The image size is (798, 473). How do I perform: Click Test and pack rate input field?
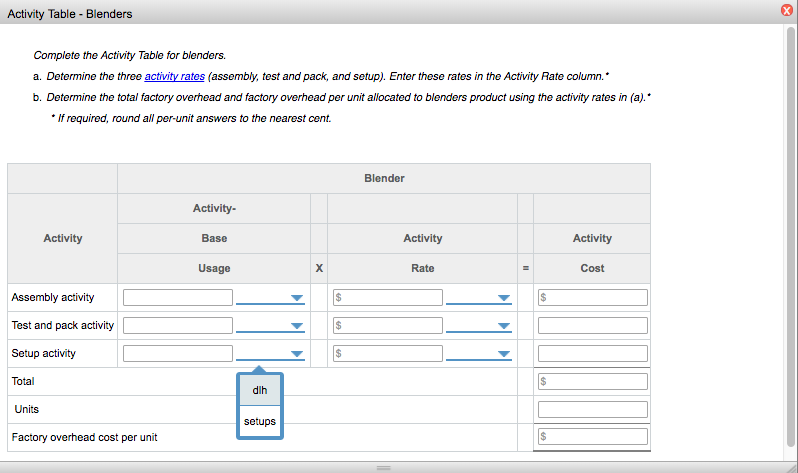(x=388, y=325)
